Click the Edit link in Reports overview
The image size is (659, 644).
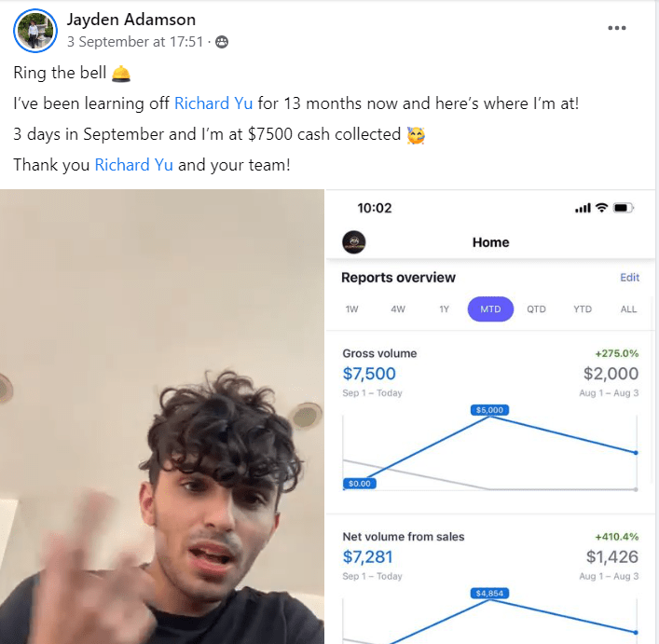pos(629,277)
